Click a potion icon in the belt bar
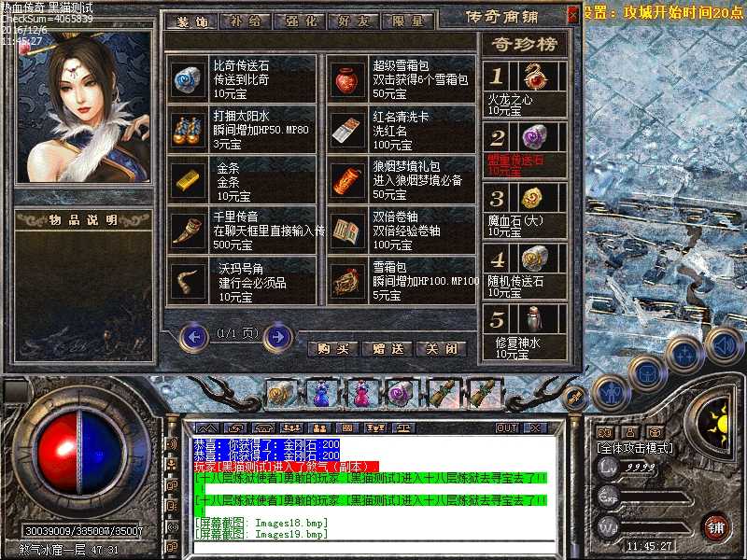Viewport: 747px width, 560px height. 321,396
